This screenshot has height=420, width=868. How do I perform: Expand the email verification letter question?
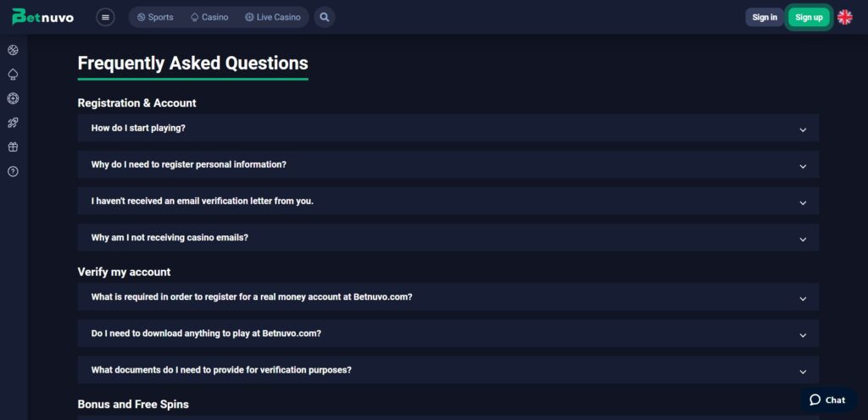(448, 202)
